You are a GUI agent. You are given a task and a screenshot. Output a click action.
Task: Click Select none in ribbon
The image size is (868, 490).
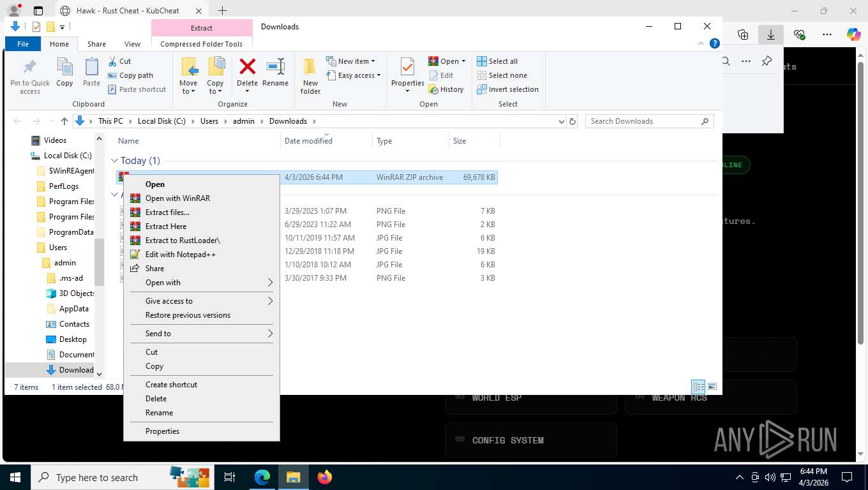pyautogui.click(x=502, y=75)
